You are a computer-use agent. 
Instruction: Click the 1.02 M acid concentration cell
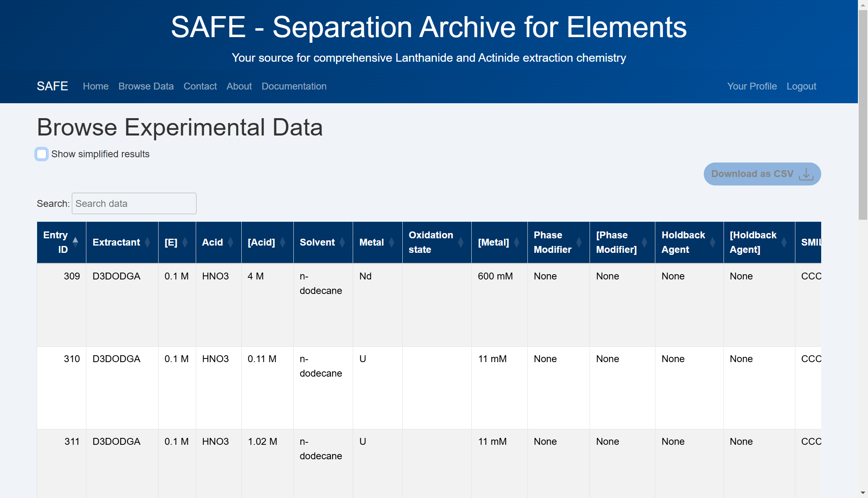[267, 464]
